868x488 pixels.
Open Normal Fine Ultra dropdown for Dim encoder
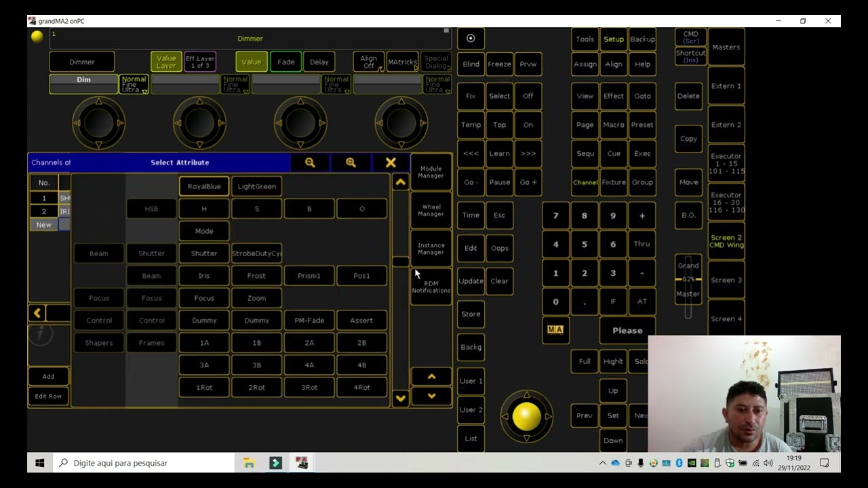click(x=134, y=85)
